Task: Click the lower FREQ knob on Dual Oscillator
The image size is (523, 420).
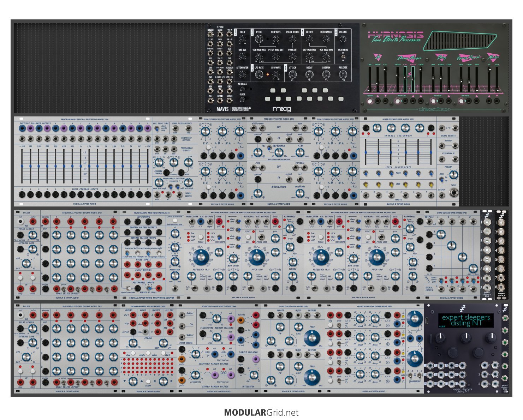Action: point(312,377)
